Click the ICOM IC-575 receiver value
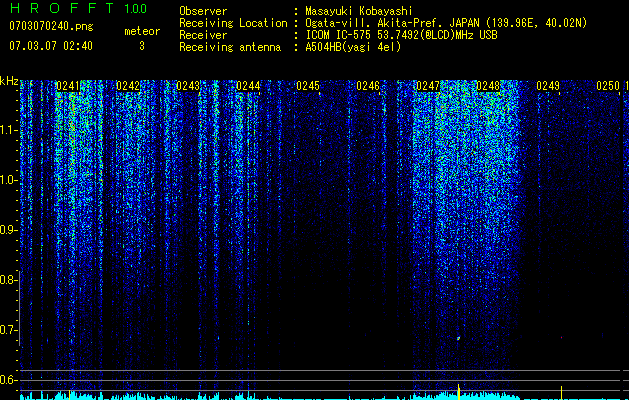629x400 pixels. (401, 35)
